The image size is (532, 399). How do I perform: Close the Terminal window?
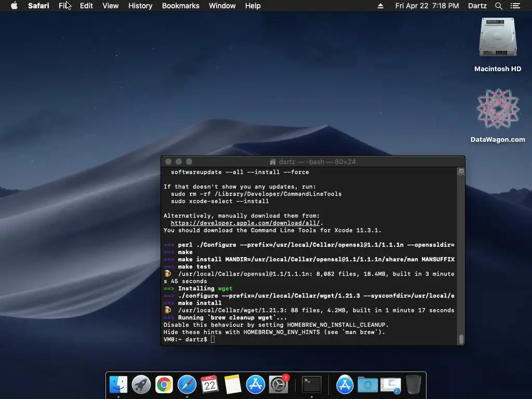tap(168, 162)
